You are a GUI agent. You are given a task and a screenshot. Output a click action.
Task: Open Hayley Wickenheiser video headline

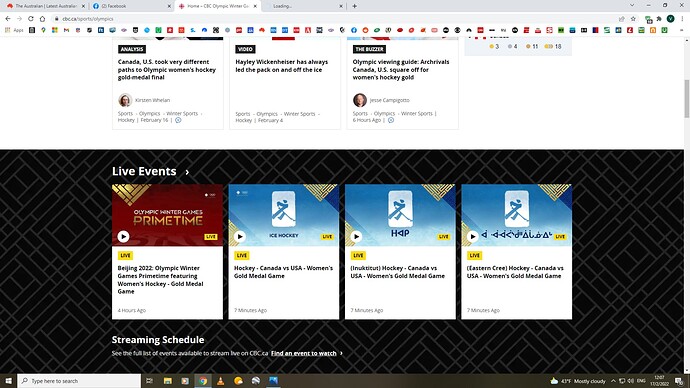coord(282,66)
